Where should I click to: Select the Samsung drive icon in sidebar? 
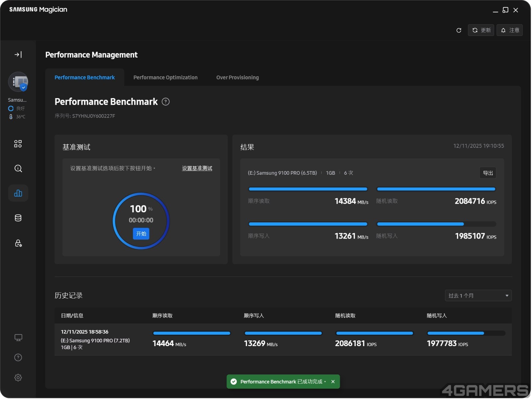(x=18, y=82)
